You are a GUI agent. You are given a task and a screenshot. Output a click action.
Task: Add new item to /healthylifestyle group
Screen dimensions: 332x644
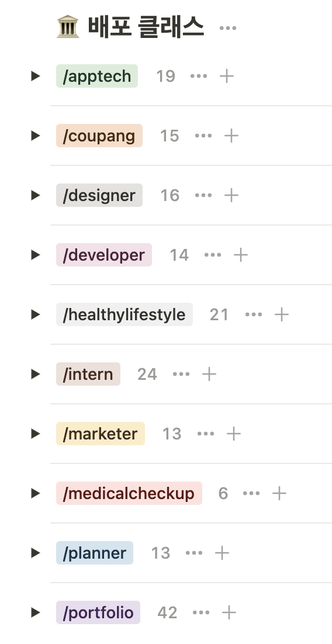point(282,314)
